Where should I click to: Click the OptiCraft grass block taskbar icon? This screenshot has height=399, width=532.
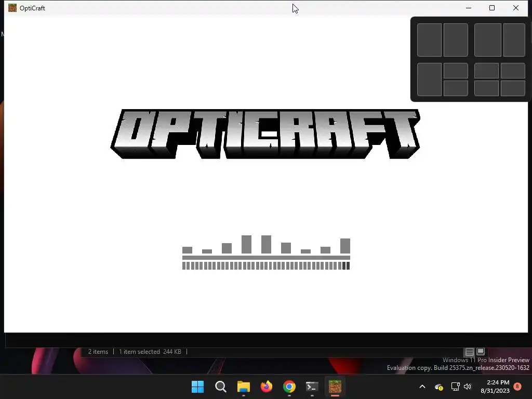pos(335,387)
